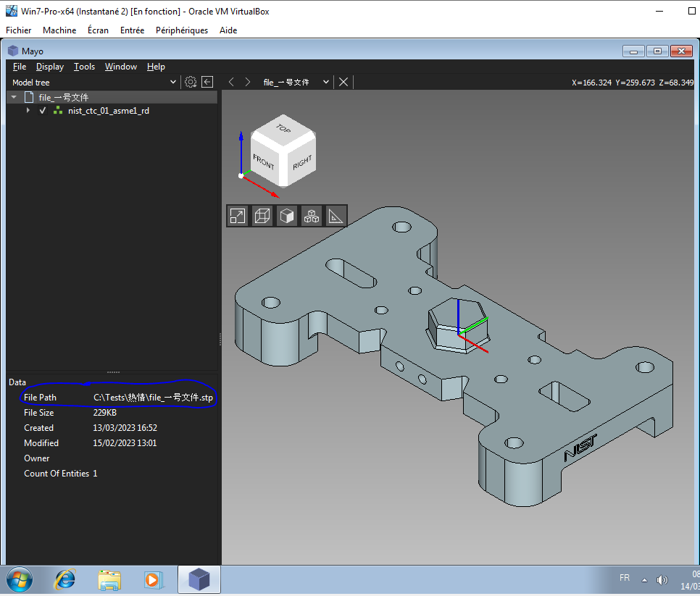Click the green assembly icon of nist_ctc_01_asme1_rd
700x596 pixels.
(x=57, y=111)
